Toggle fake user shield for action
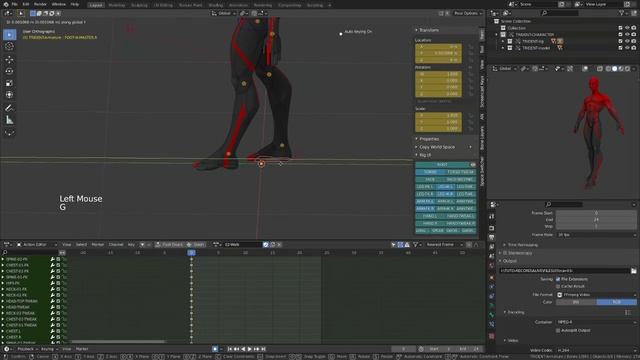The height and width of the screenshot is (360, 640). click(x=266, y=244)
